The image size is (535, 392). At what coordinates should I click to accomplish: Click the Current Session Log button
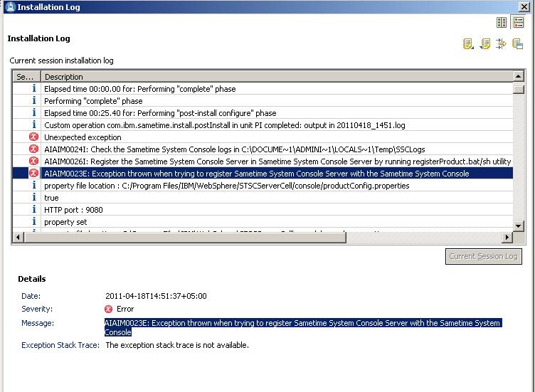[484, 256]
